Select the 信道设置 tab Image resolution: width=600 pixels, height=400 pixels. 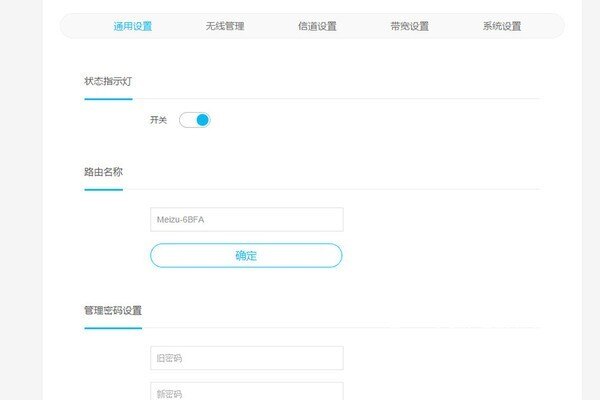[x=317, y=26]
